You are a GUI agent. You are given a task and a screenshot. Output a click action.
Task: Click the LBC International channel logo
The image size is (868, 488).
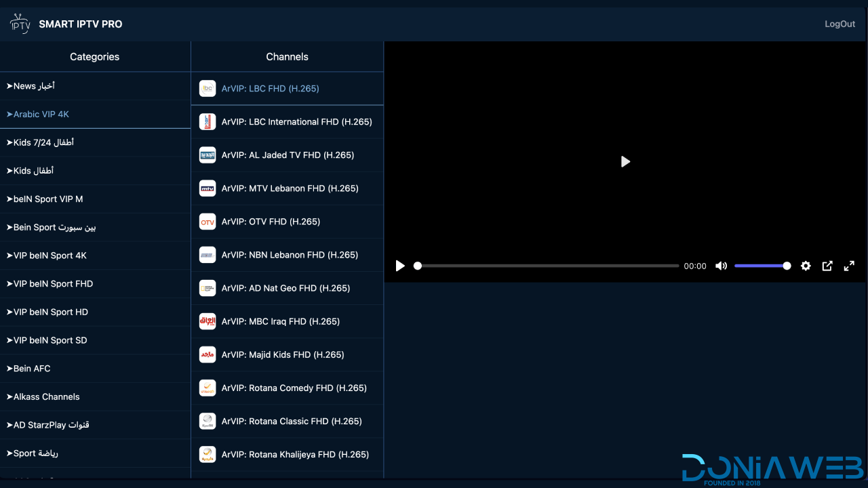point(208,122)
